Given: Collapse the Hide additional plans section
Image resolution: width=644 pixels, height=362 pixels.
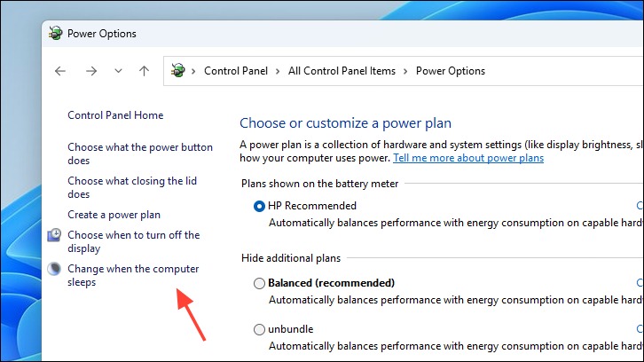Looking at the screenshot, I should click(291, 258).
